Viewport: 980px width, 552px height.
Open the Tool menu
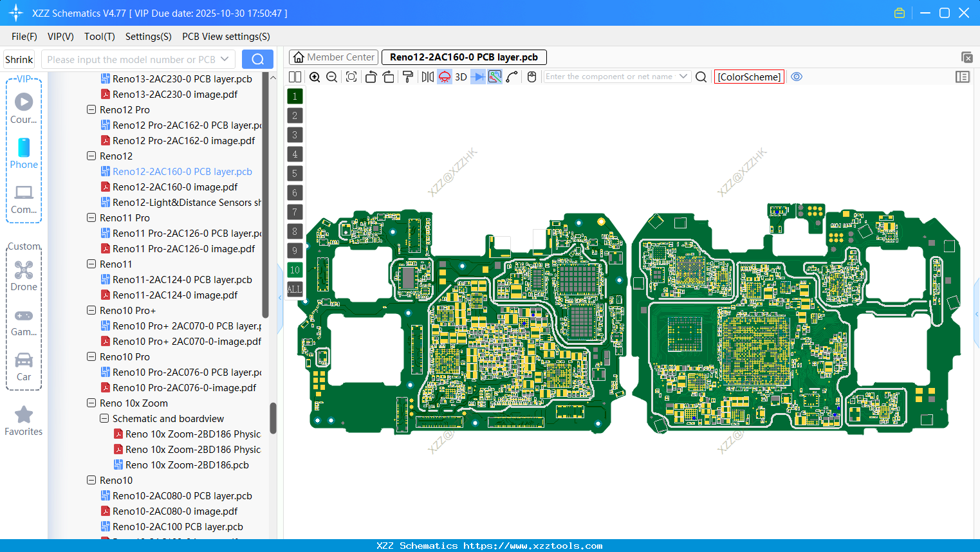click(x=99, y=37)
